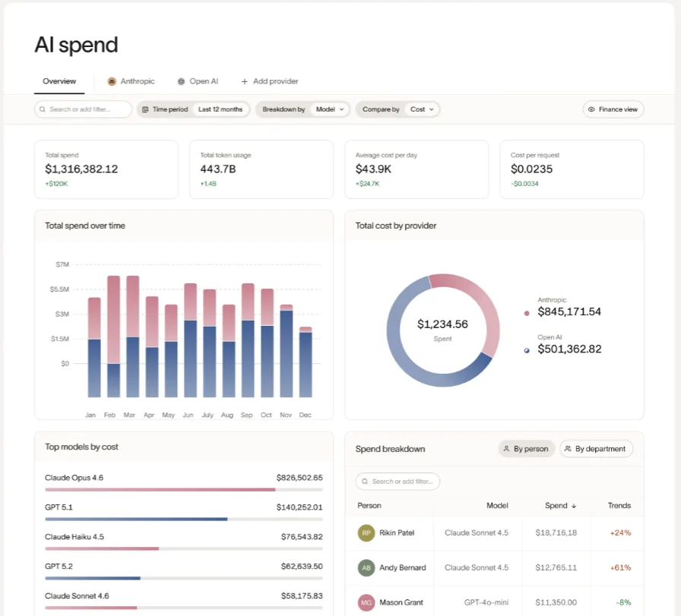Open the Compare by Cost dropdown
The height and width of the screenshot is (616, 681).
click(422, 109)
